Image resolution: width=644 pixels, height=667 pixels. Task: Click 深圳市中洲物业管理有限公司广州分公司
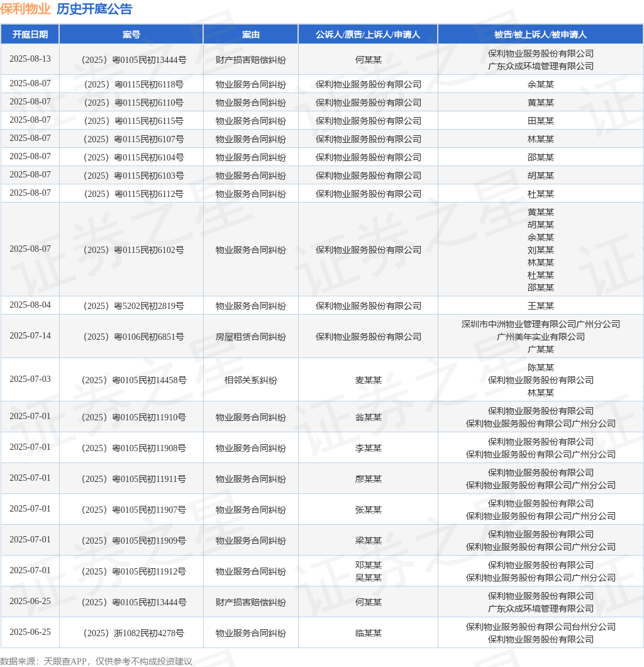click(x=541, y=325)
